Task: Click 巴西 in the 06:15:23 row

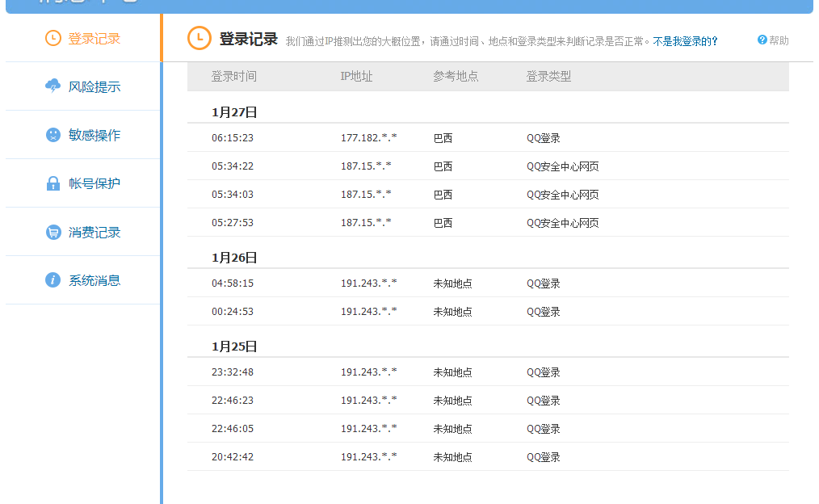Action: [443, 138]
